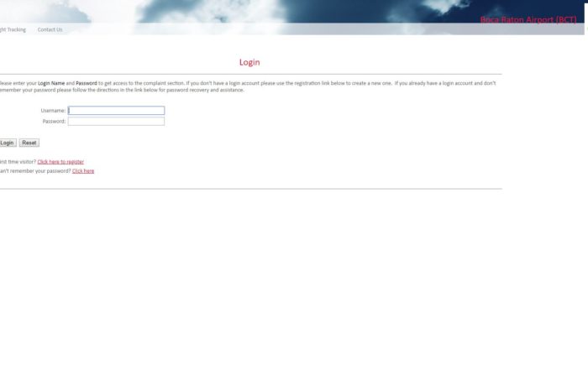The height and width of the screenshot is (370, 588).
Task: Click the 'Username:' field label
Action: coord(53,111)
